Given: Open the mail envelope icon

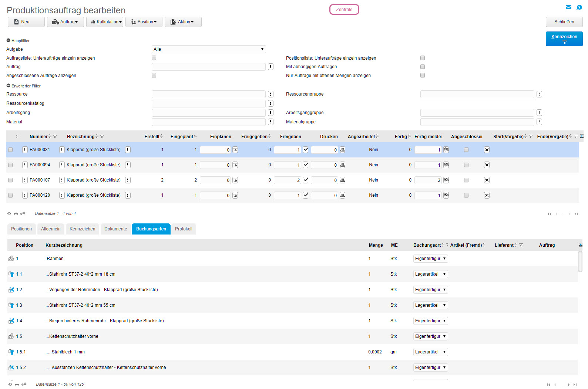Looking at the screenshot, I should pos(568,7).
